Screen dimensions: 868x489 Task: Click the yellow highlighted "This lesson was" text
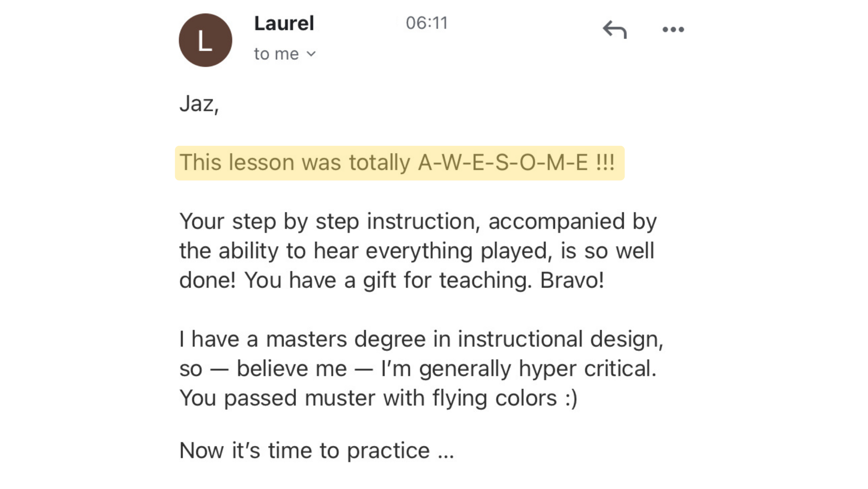[260, 163]
